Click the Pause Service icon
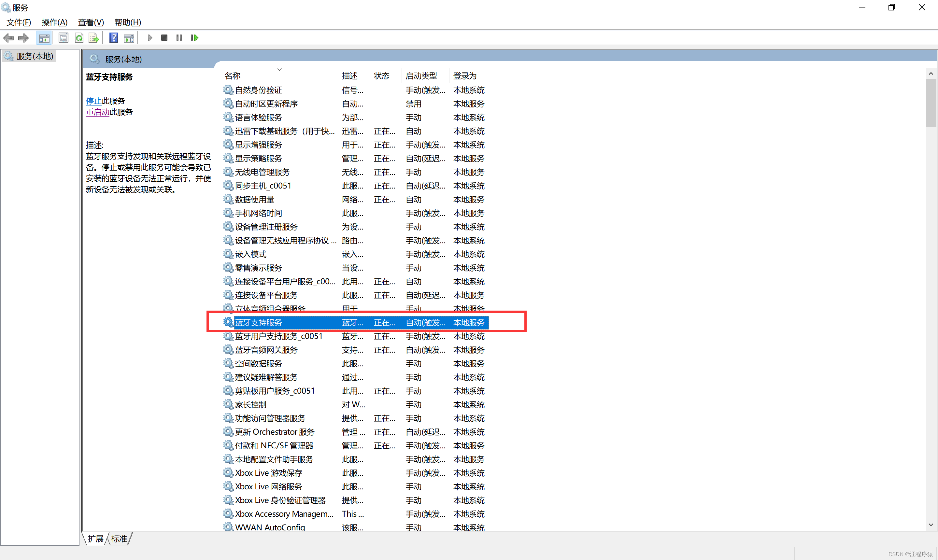Image resolution: width=938 pixels, height=560 pixels. [179, 38]
